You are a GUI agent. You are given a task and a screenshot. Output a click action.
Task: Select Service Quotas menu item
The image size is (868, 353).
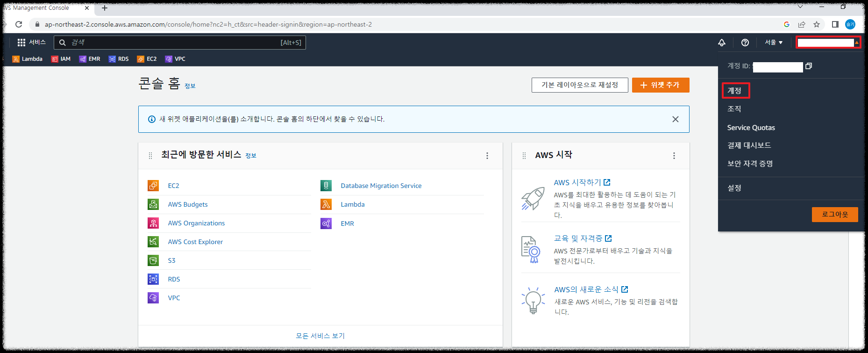(751, 128)
